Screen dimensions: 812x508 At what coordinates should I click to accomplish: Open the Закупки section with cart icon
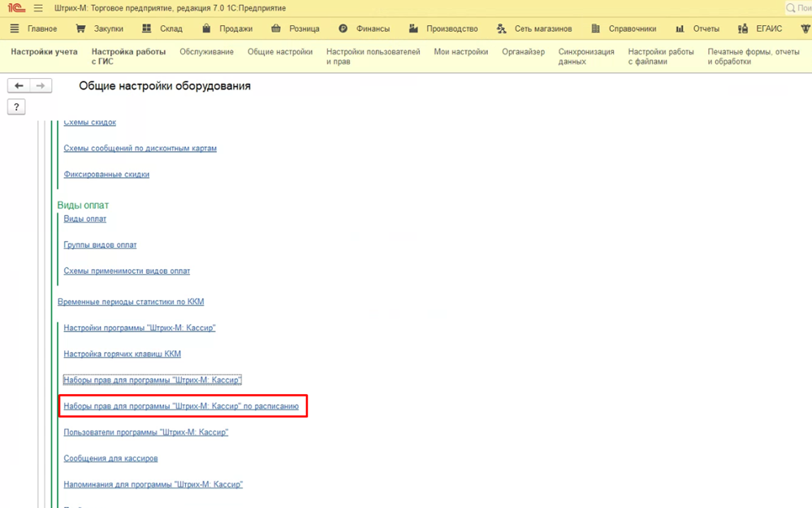(99, 28)
